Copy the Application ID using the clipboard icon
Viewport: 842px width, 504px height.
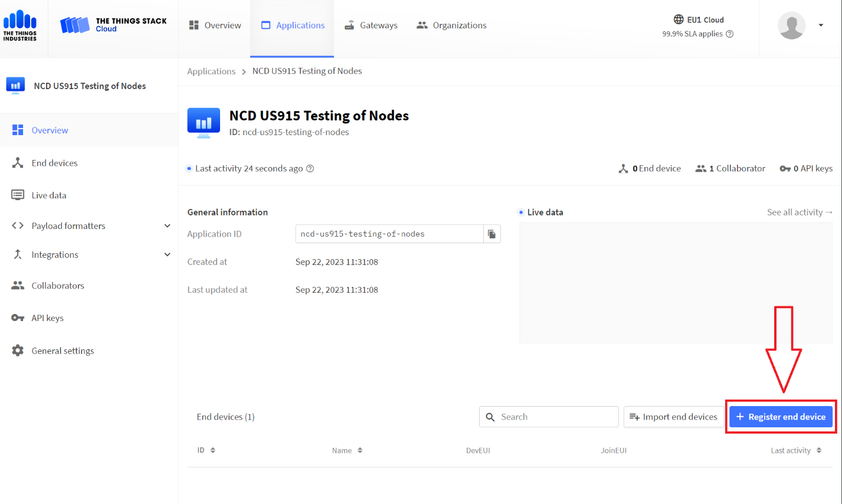492,234
